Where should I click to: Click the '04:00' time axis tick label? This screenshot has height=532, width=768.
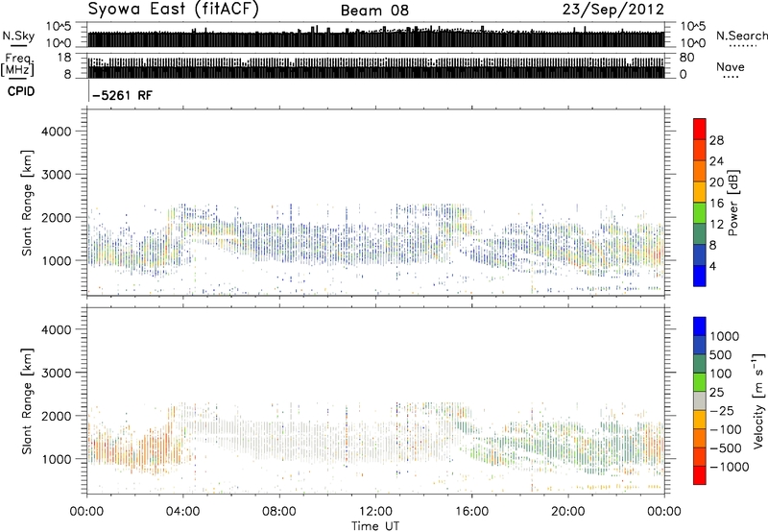(183, 512)
